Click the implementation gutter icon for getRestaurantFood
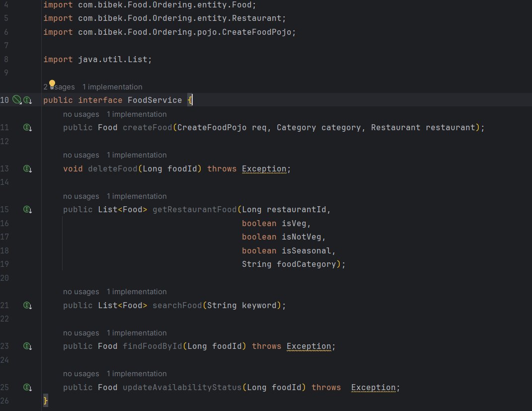Screen dimensions: 532x411 [x=27, y=209]
